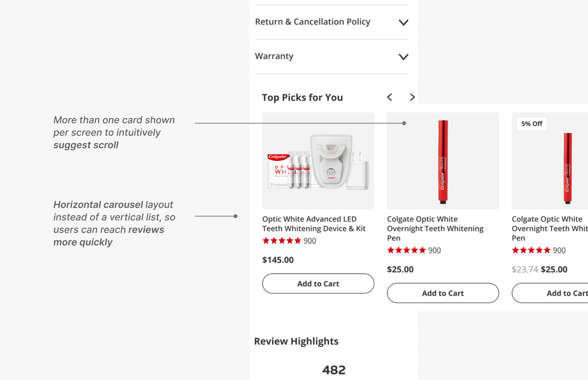Expand the Warranty section chevron
The height and width of the screenshot is (380, 588).
[x=404, y=57]
